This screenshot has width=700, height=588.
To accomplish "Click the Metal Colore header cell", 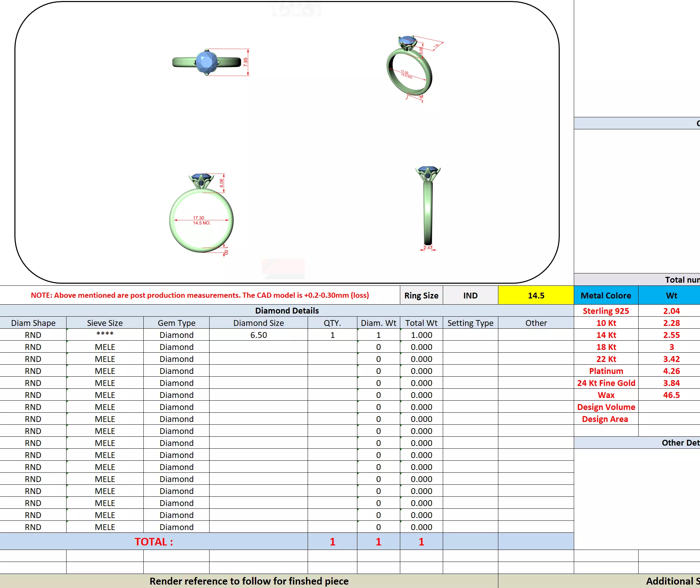I will pyautogui.click(x=606, y=295).
